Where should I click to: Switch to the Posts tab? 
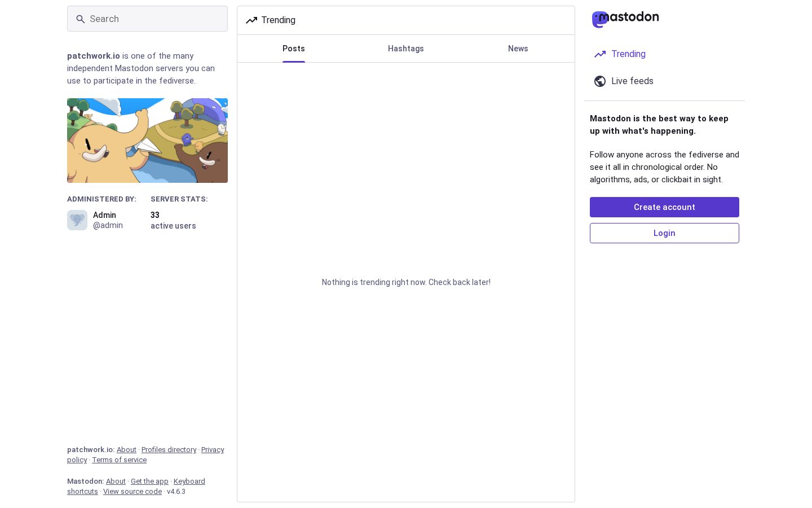pyautogui.click(x=294, y=49)
